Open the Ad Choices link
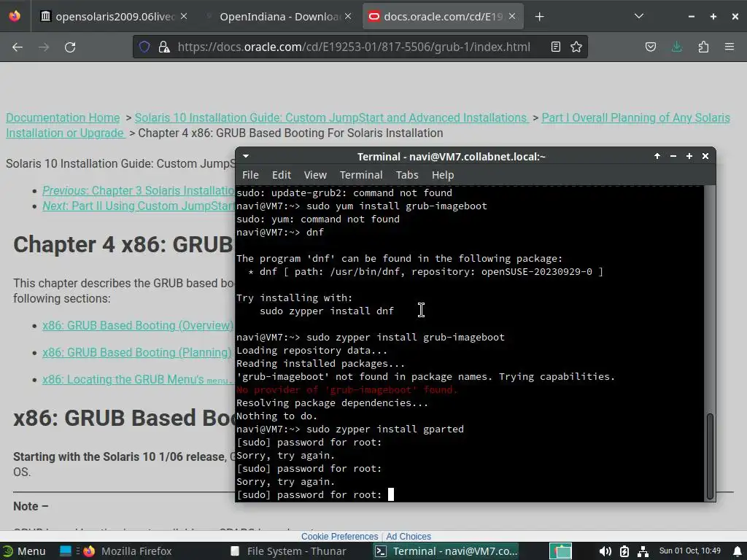The width and height of the screenshot is (747, 560). 409,536
